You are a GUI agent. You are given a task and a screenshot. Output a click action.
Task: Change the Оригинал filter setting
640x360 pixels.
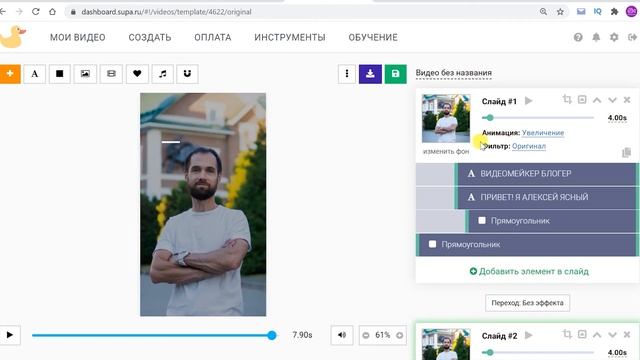tap(529, 146)
